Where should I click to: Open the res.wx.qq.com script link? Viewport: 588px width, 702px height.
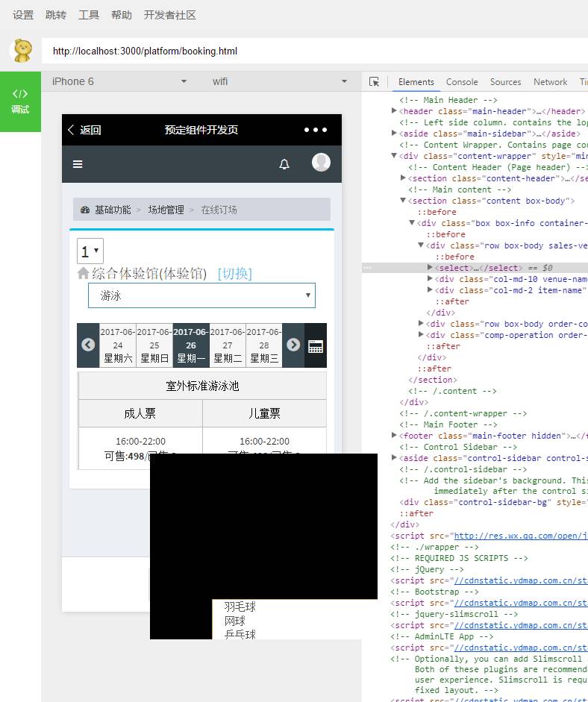[x=521, y=536]
